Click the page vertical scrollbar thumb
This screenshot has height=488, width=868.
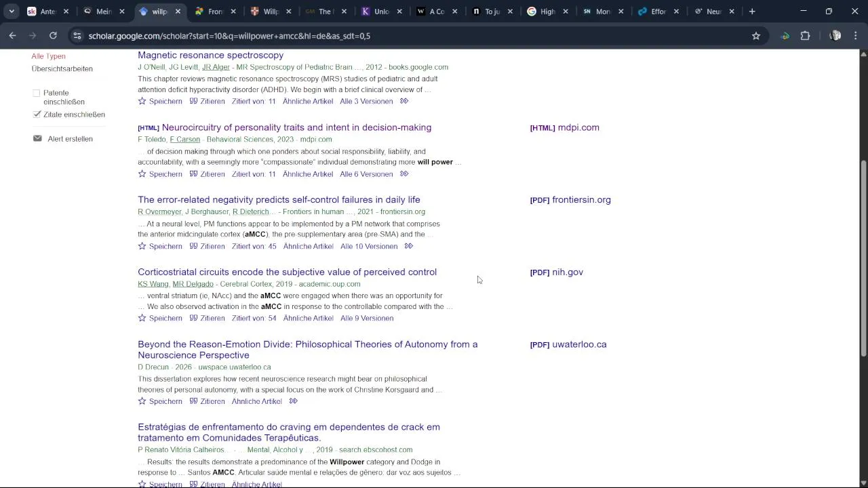point(863,258)
